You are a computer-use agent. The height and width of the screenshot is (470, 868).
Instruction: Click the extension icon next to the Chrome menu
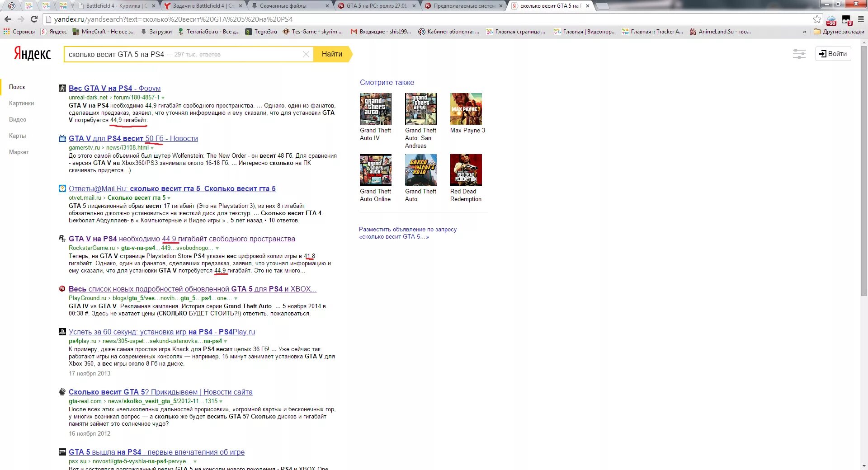[x=847, y=20]
